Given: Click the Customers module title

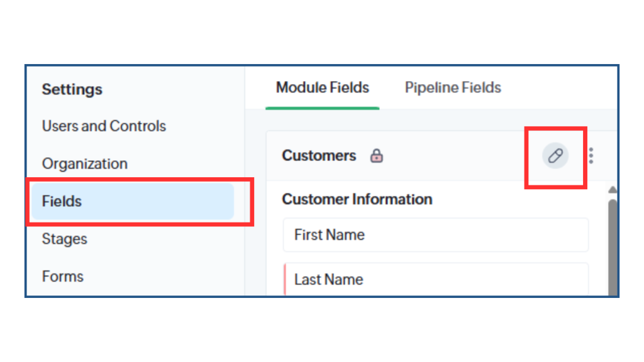Looking at the screenshot, I should point(319,156).
